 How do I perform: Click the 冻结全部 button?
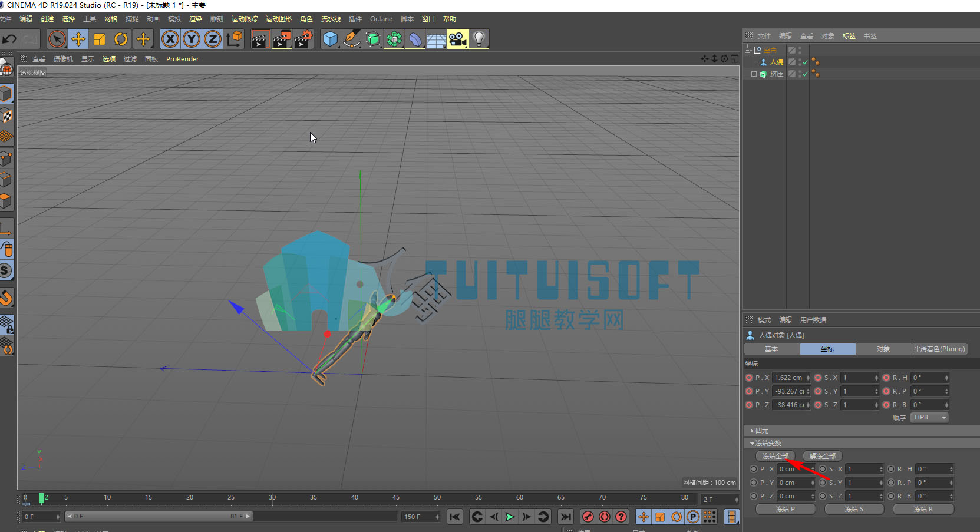776,456
